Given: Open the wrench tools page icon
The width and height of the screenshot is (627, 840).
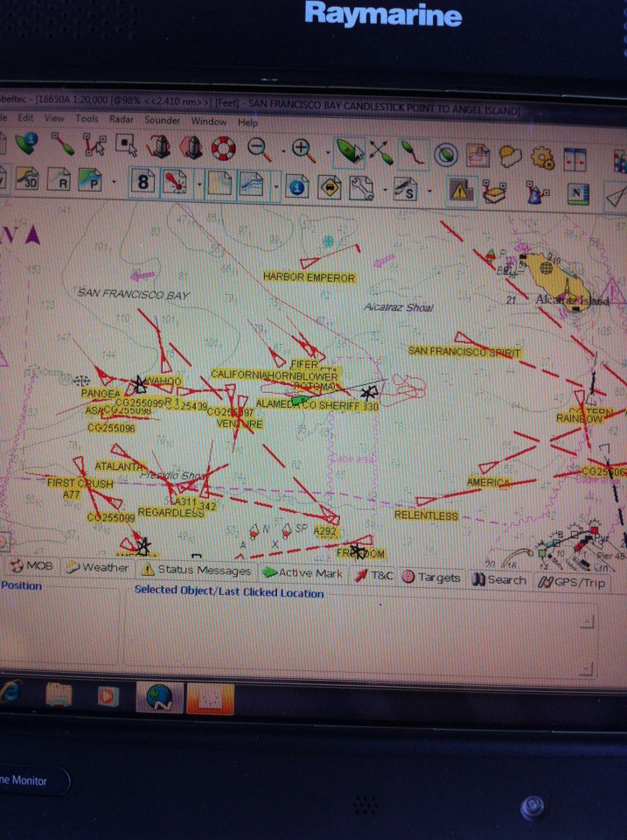Looking at the screenshot, I should 361,189.
